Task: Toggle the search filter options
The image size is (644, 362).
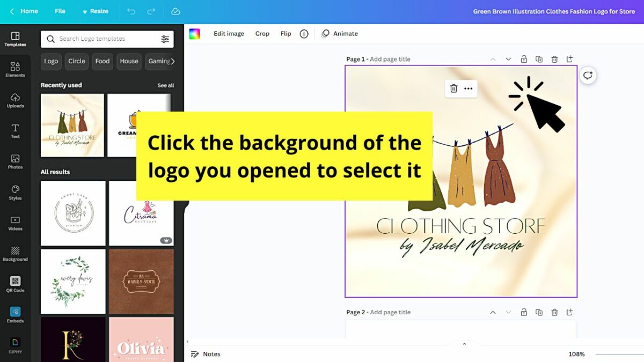Action: pyautogui.click(x=166, y=39)
